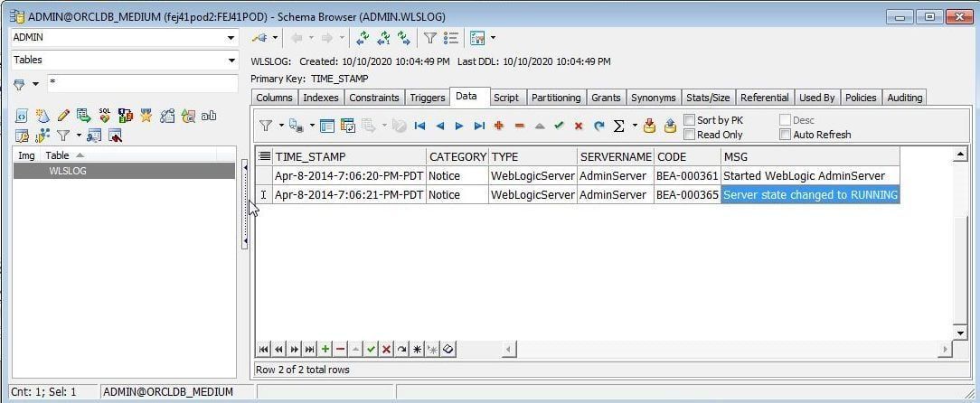Click the gold star medal icon
Image resolution: width=980 pixels, height=403 pixels.
pyautogui.click(x=146, y=115)
